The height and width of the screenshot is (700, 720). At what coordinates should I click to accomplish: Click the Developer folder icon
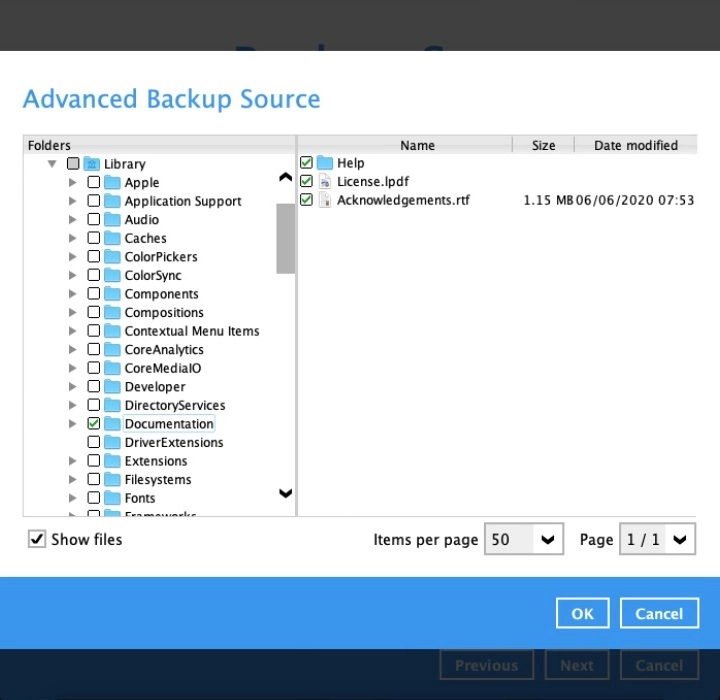click(112, 387)
